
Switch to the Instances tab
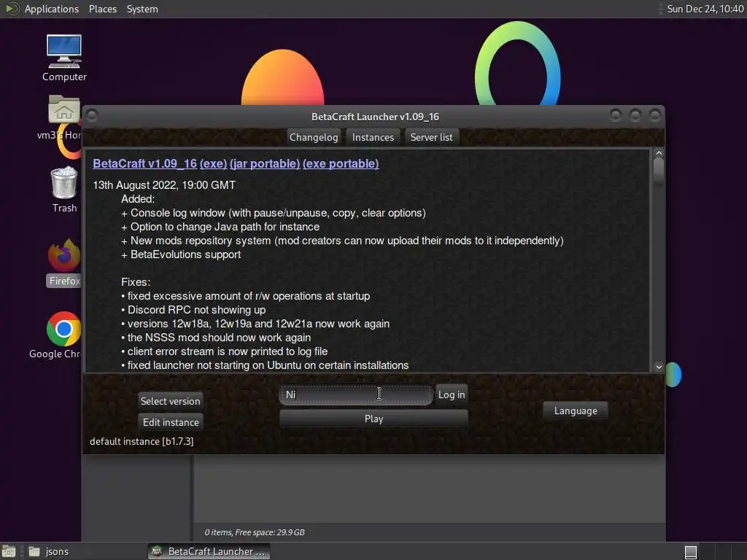click(373, 137)
